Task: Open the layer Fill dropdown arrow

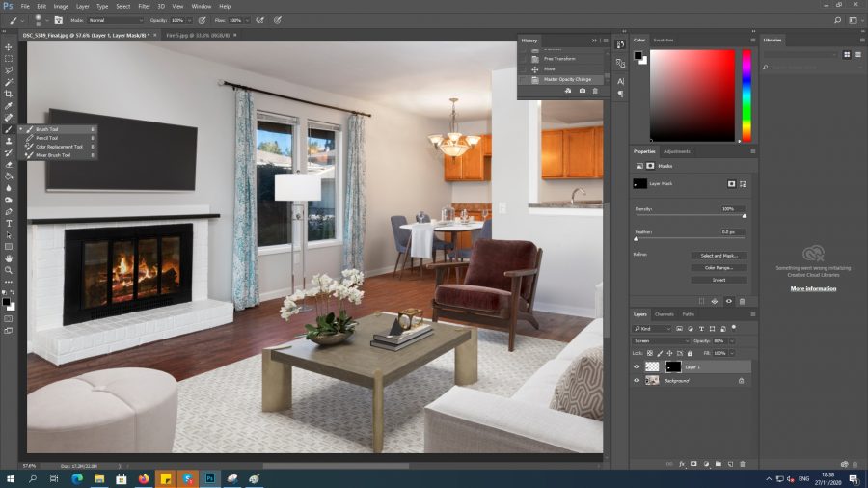Action: (x=732, y=353)
